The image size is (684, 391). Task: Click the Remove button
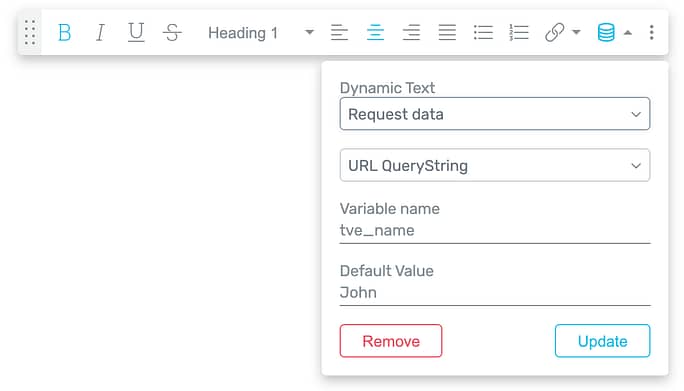click(391, 341)
